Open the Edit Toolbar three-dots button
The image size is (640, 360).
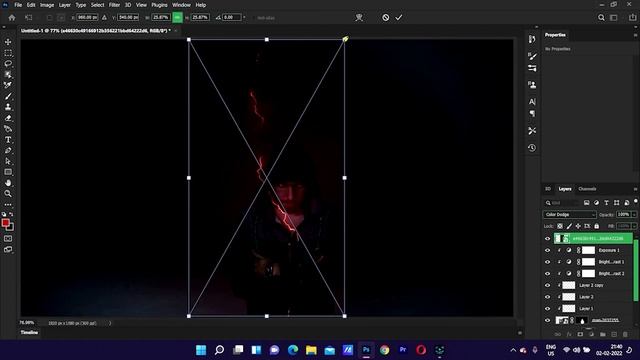[x=8, y=204]
